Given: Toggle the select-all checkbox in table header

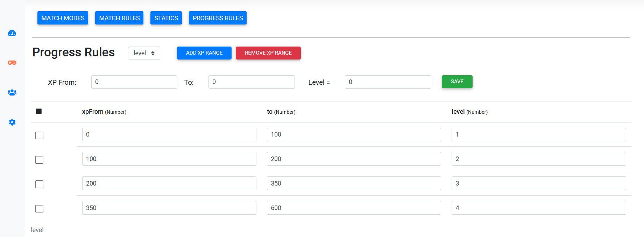Looking at the screenshot, I should click(39, 111).
